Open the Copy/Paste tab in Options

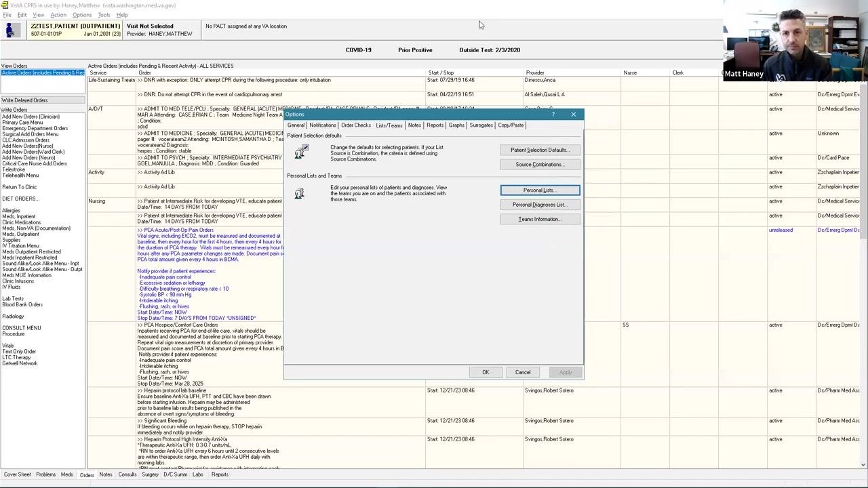[x=511, y=125]
